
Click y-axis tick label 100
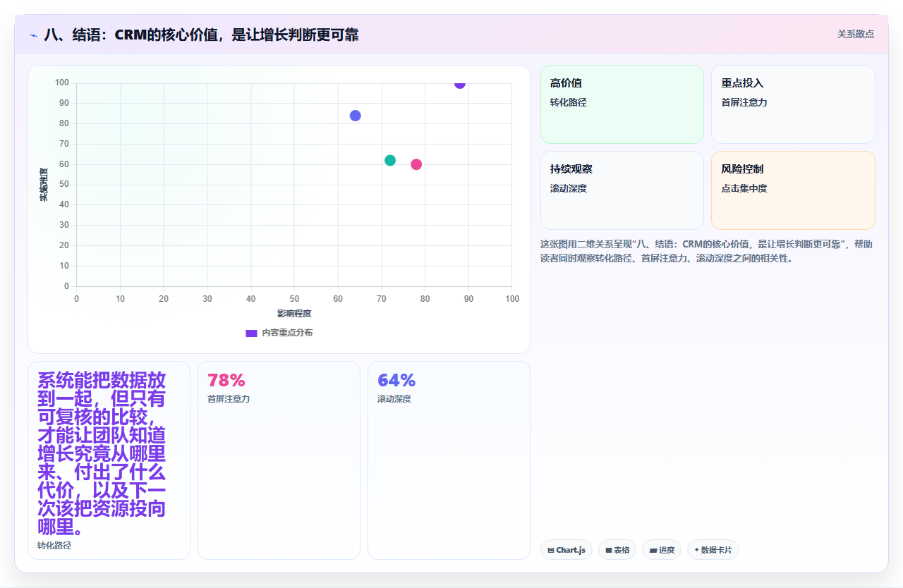tap(62, 83)
